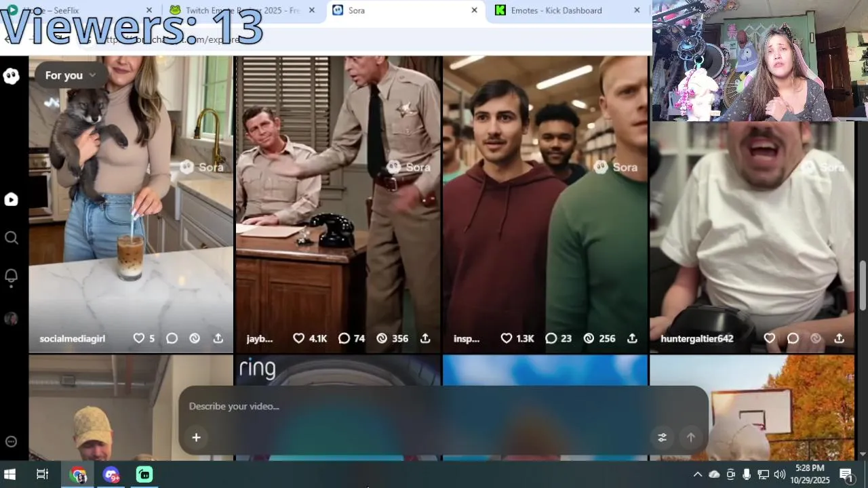Like the socialmediagirl video
The image size is (868, 488).
click(x=139, y=338)
